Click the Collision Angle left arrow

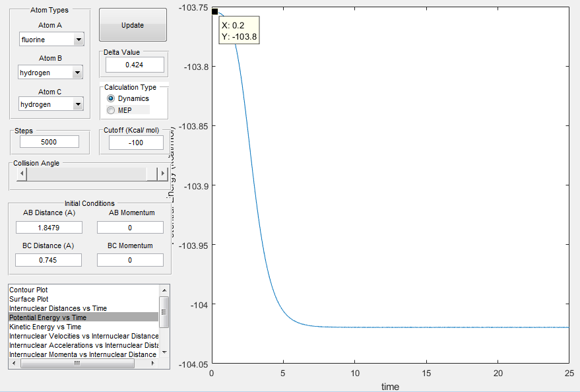[x=22, y=174]
